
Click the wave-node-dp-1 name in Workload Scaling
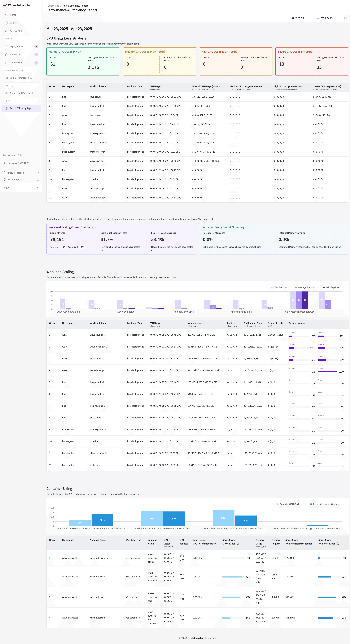[98, 347]
